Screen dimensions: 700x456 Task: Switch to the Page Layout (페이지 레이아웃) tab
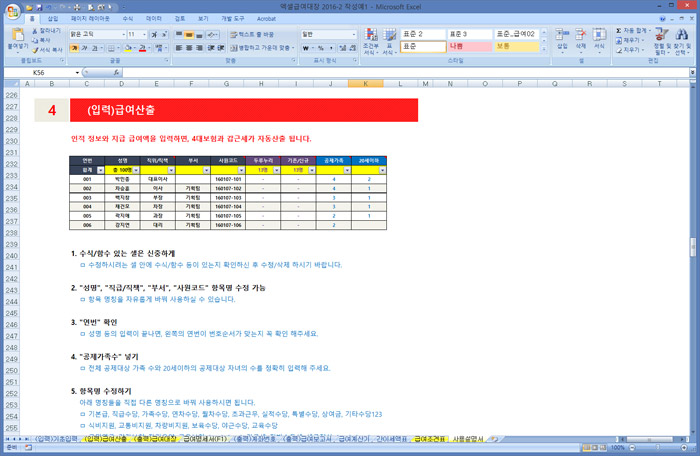tap(90, 19)
